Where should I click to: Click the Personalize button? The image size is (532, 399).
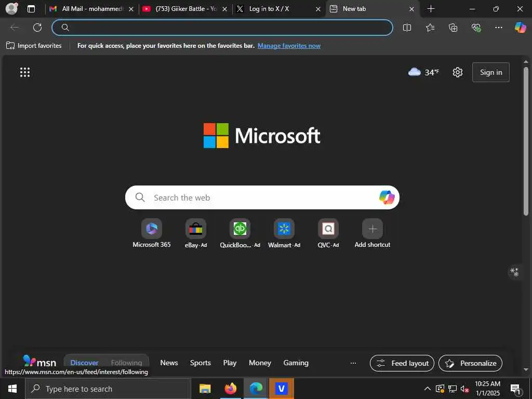470,363
